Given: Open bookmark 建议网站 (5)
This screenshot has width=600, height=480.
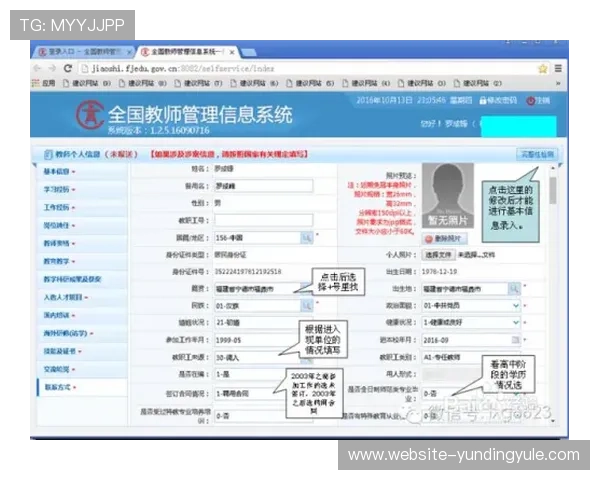Looking at the screenshot, I should click(310, 83).
